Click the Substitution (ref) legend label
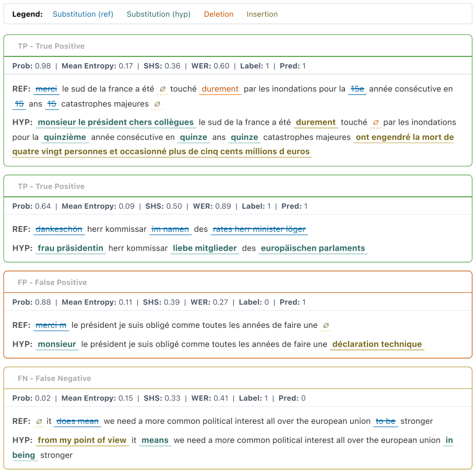Viewport: 476px width, 473px height. tap(83, 14)
